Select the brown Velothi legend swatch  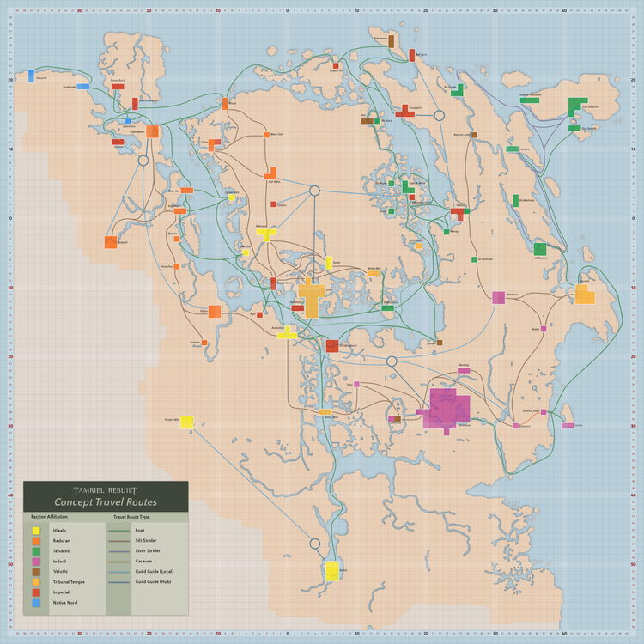36,572
